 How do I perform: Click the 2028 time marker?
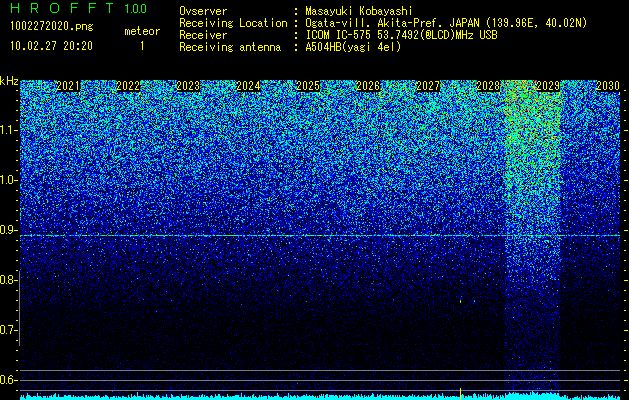[488, 86]
